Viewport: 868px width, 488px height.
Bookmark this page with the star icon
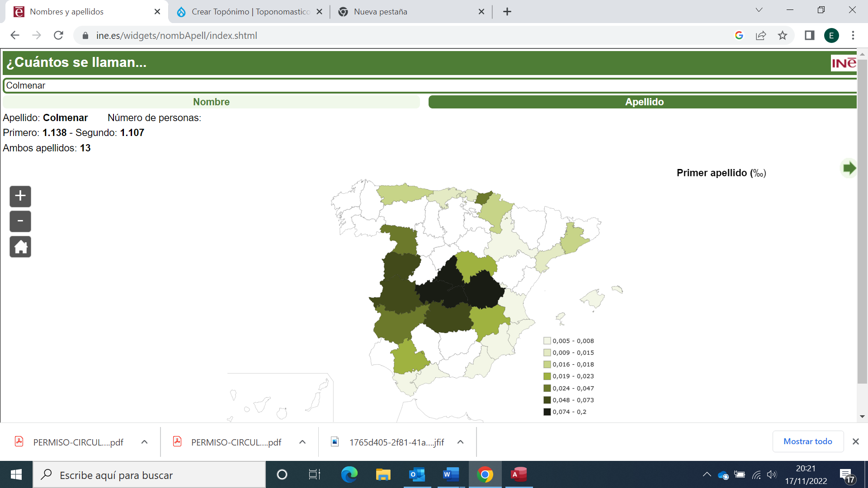tap(783, 35)
